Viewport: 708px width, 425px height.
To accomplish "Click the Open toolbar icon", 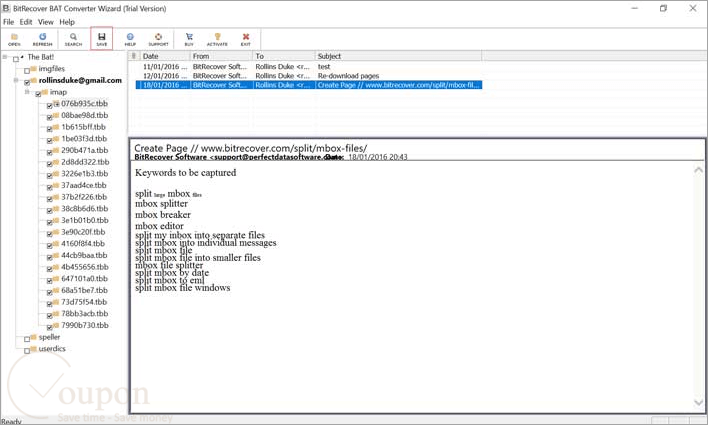I will (14, 39).
